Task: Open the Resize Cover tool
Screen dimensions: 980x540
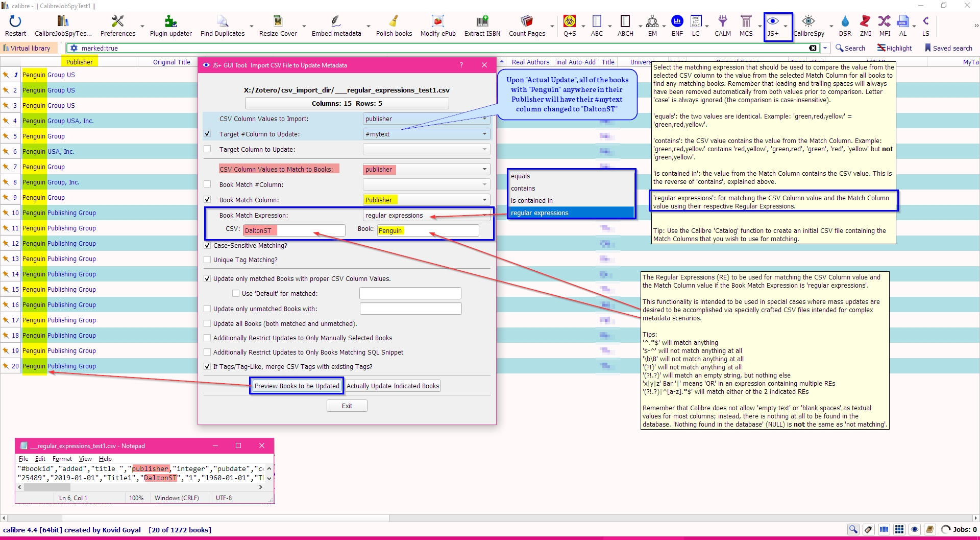Action: pyautogui.click(x=278, y=26)
